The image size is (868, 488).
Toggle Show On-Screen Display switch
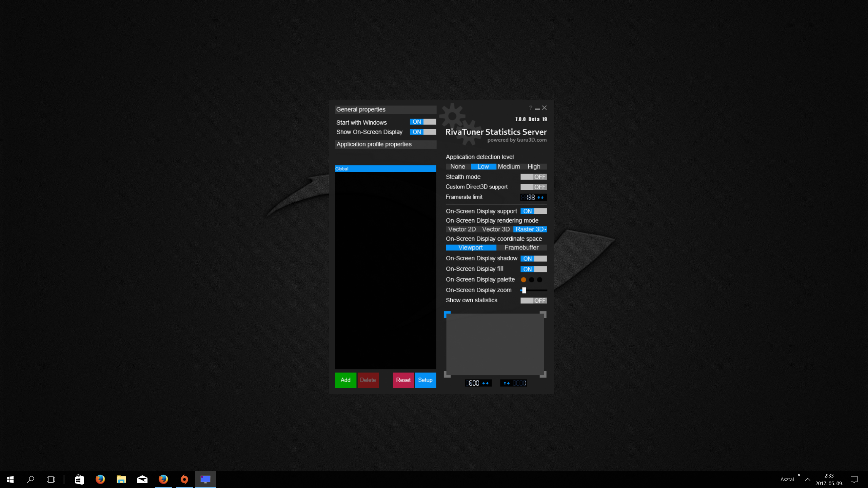pyautogui.click(x=423, y=132)
